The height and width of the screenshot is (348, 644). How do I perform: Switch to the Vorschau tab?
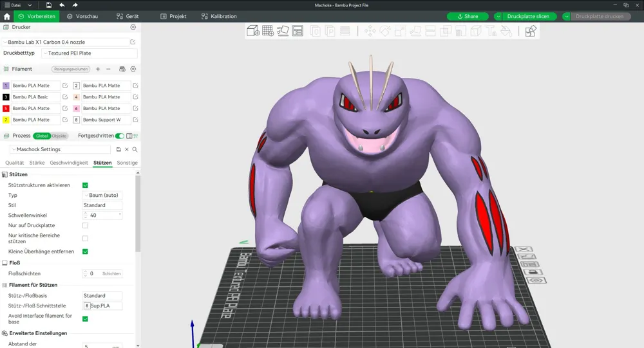[x=82, y=17]
